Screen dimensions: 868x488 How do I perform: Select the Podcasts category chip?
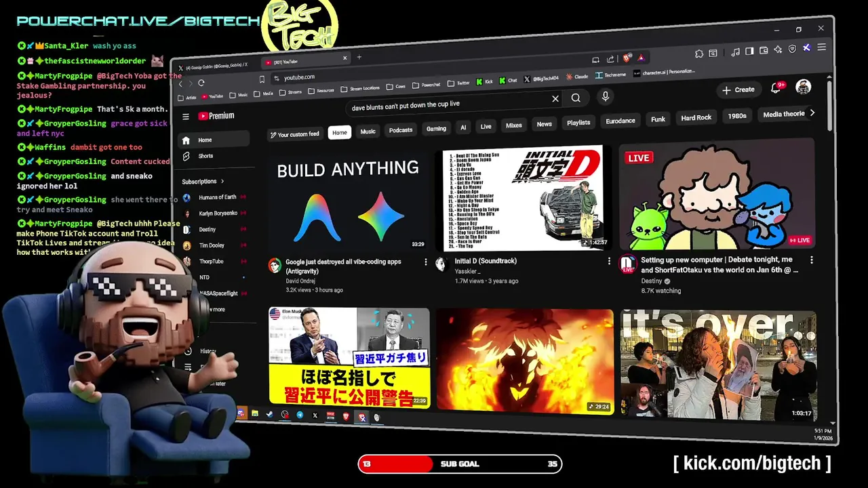(401, 130)
